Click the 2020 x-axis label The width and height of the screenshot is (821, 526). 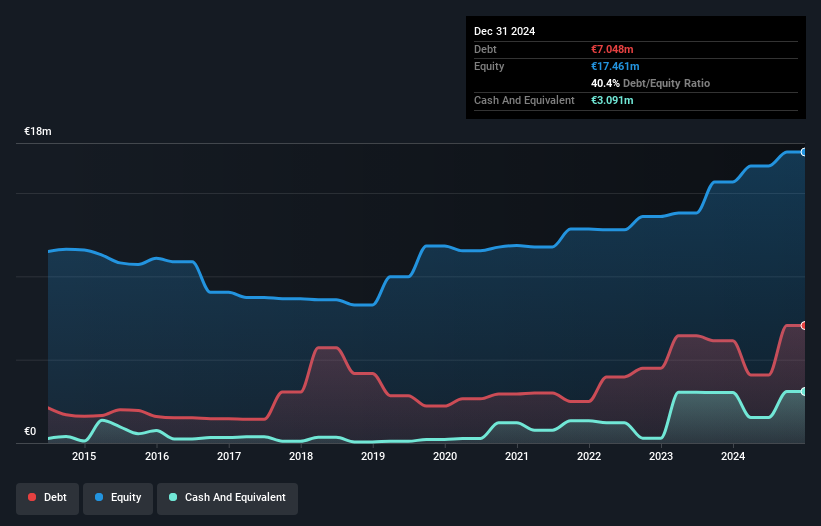pyautogui.click(x=445, y=456)
